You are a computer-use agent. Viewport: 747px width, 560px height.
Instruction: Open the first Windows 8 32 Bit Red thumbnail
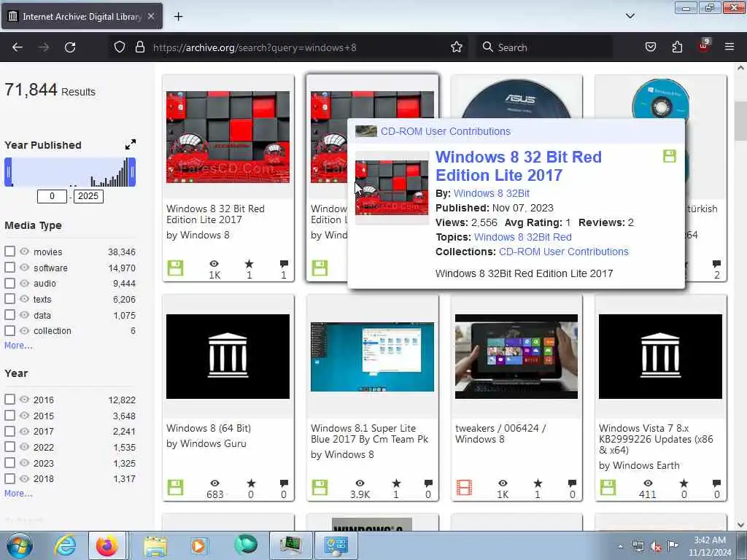(228, 137)
